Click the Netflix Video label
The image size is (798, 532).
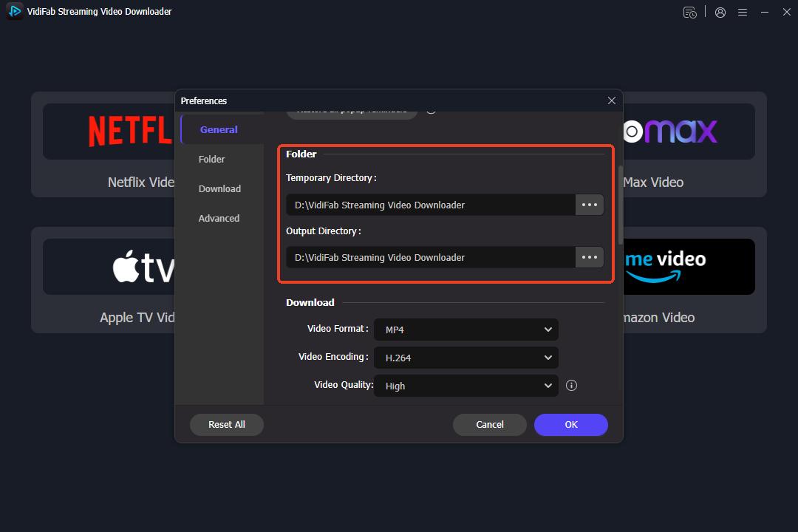pos(141,183)
